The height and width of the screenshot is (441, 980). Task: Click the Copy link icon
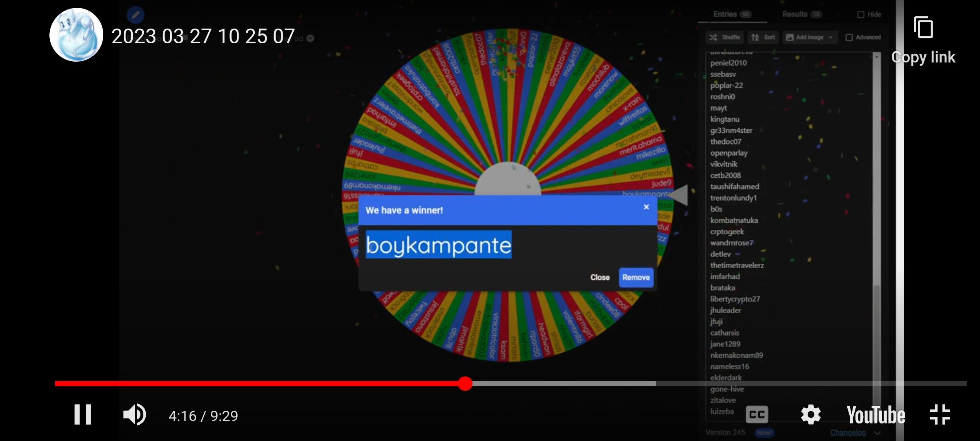(923, 28)
